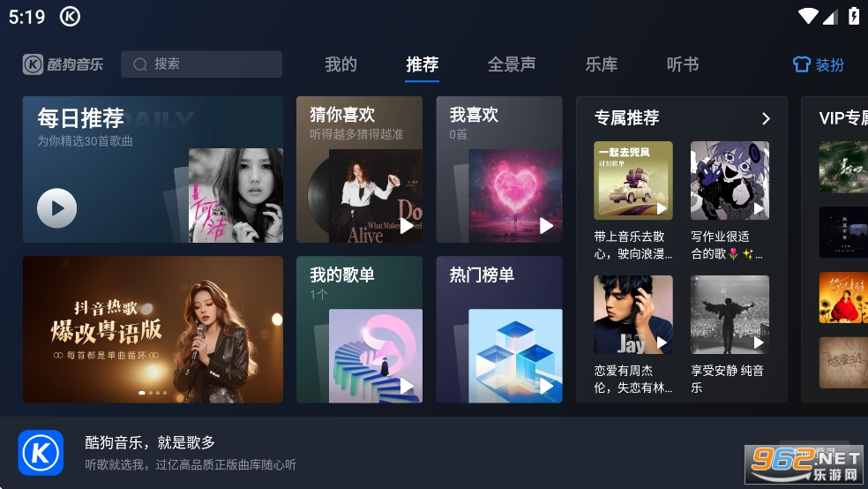
Task: Go to the 听书 tab
Action: point(683,64)
